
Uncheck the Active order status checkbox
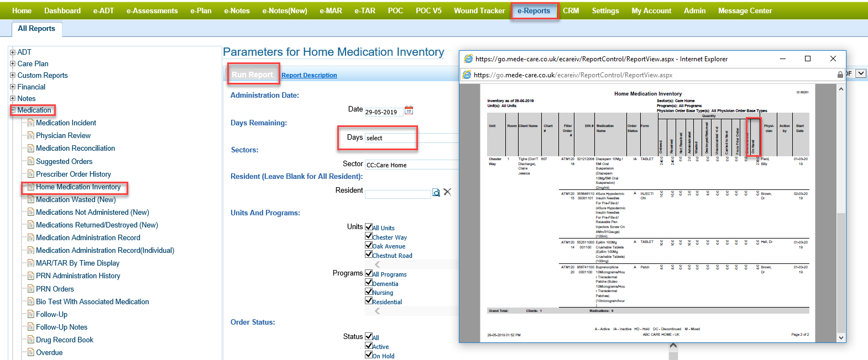click(369, 346)
